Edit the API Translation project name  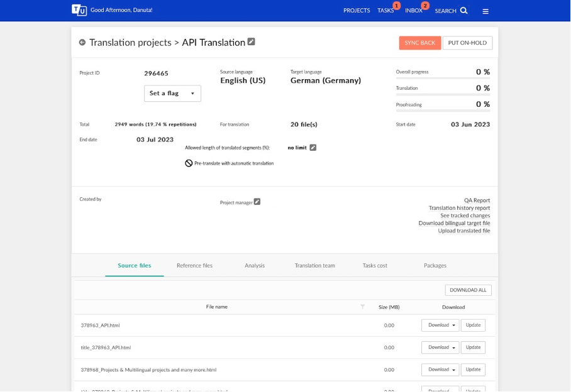tap(252, 42)
